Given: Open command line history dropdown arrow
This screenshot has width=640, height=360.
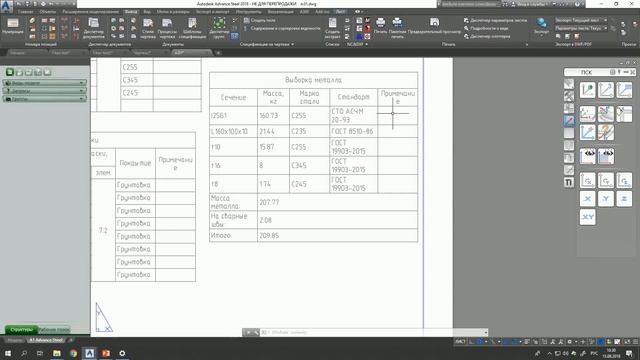Looking at the screenshot, I should point(485,332).
